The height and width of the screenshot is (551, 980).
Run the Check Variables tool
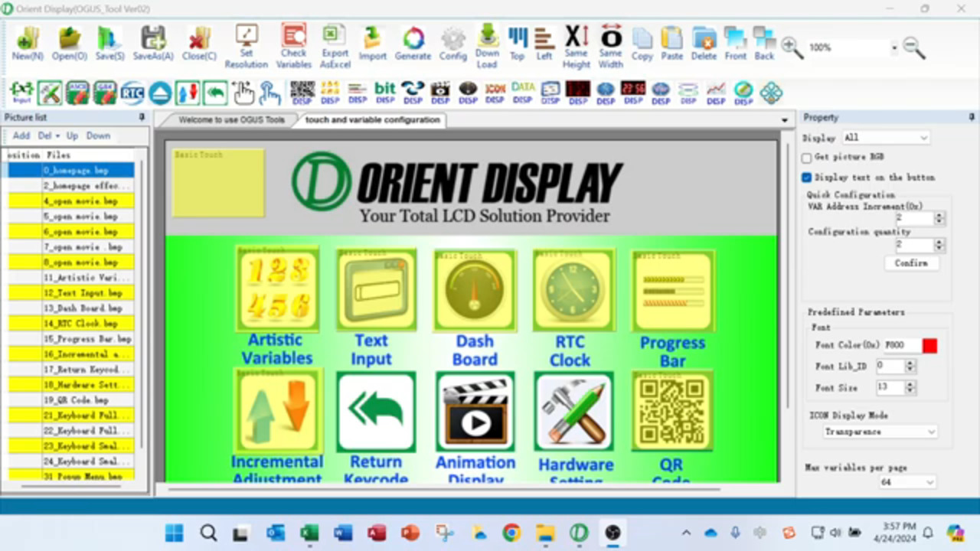(293, 46)
